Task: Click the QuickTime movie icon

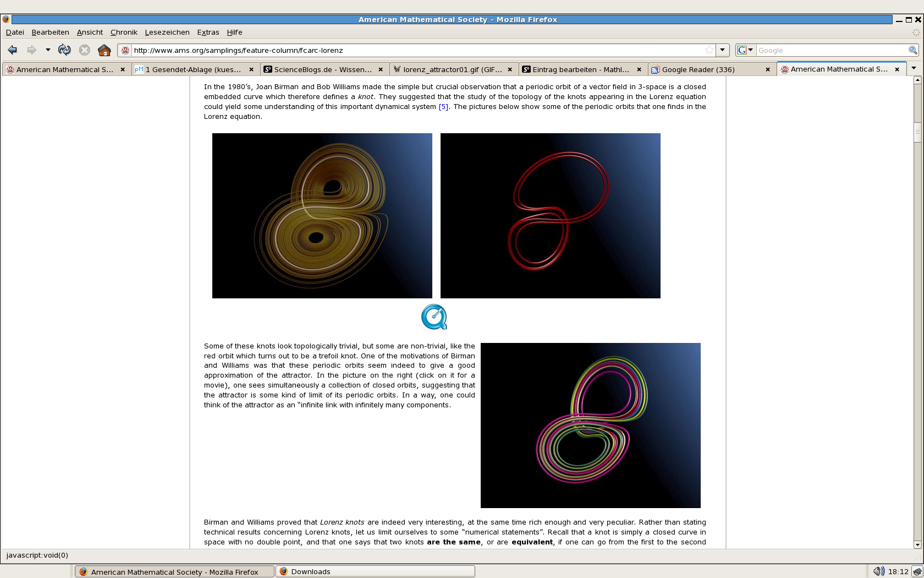Action: tap(434, 317)
